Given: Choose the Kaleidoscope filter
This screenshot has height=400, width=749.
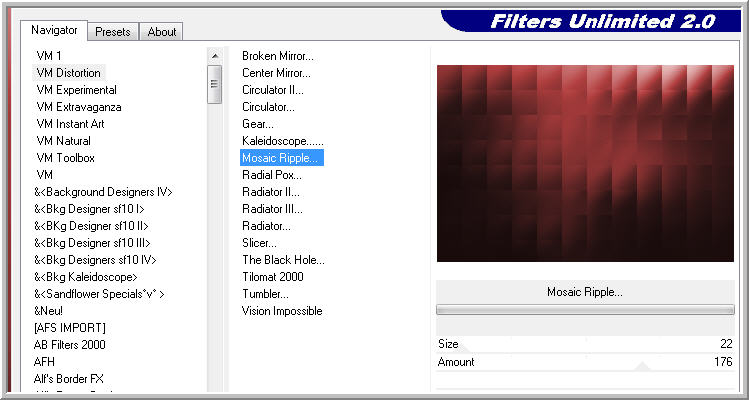Looking at the screenshot, I should [x=282, y=141].
